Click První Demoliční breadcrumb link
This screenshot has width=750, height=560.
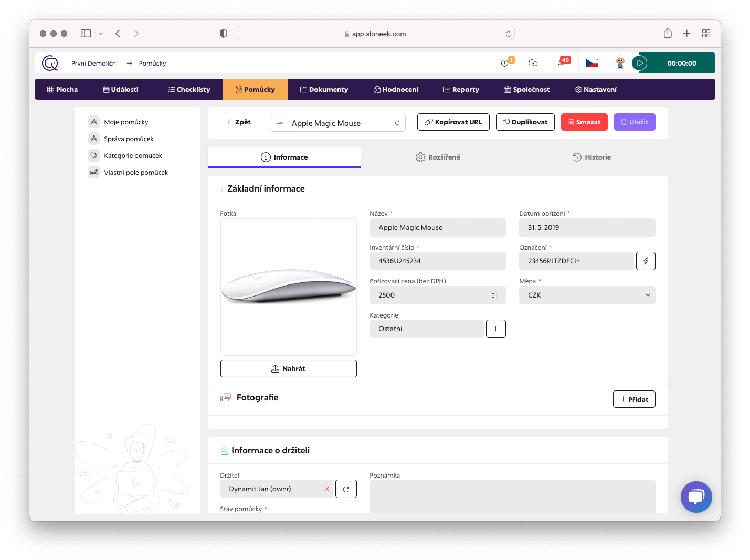point(94,63)
